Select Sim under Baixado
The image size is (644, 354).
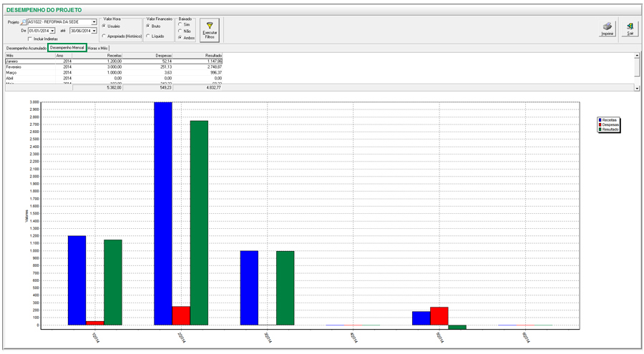[180, 24]
